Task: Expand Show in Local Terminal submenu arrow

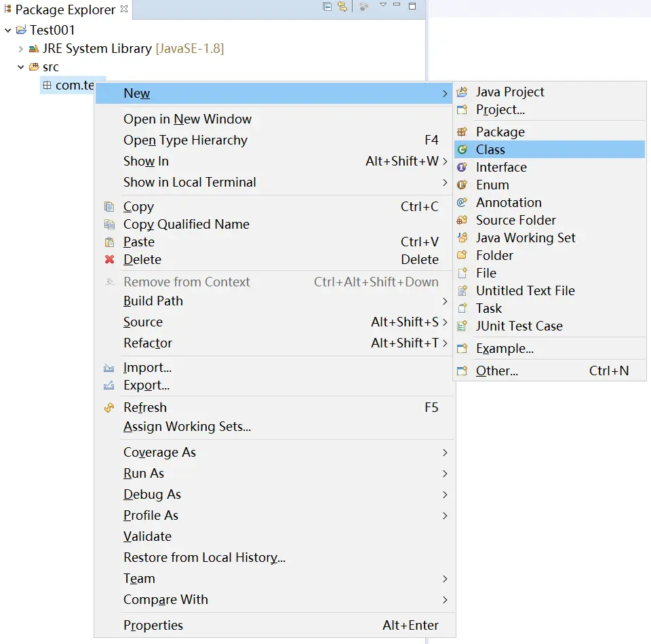Action: [445, 183]
